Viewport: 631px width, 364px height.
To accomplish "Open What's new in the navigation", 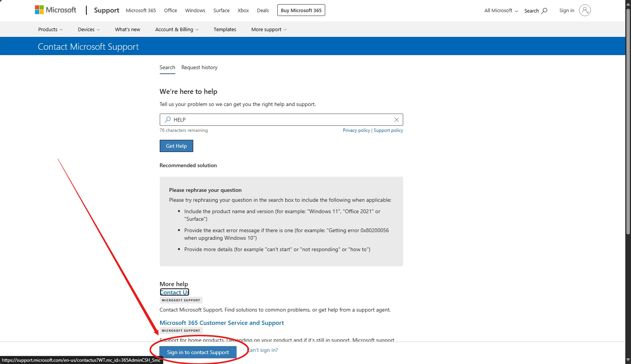I will pos(127,29).
